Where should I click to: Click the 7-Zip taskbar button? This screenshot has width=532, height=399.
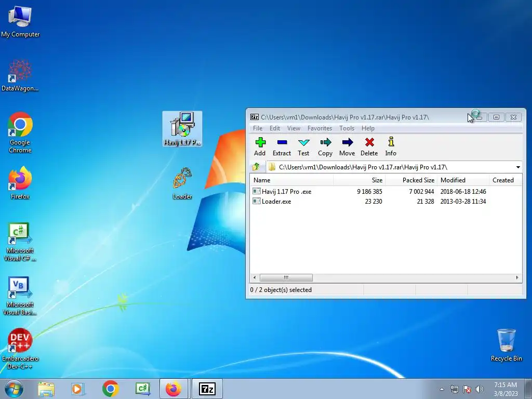[207, 389]
